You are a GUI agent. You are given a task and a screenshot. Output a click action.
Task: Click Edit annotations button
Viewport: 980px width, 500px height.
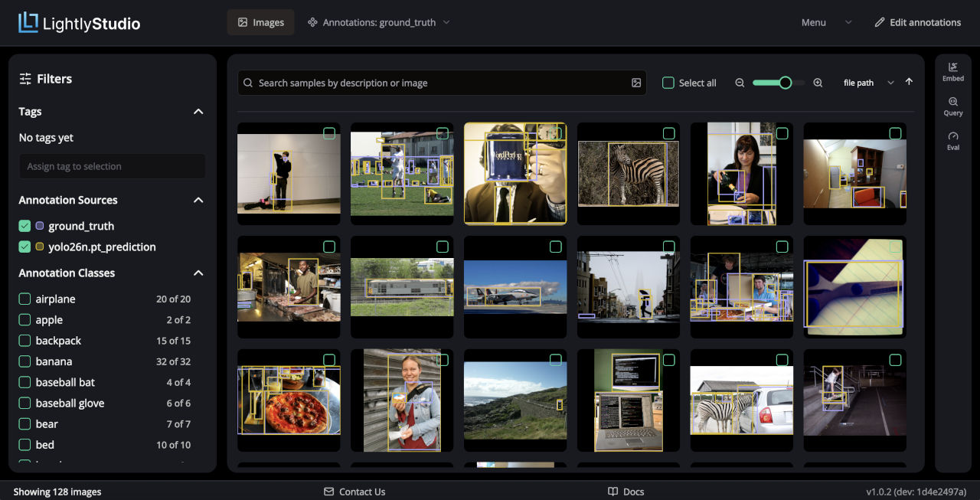pos(917,22)
